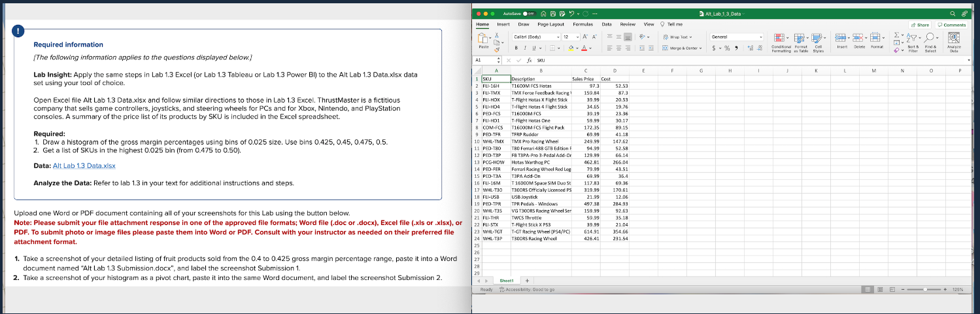Increase font size with the larger A icon

(585, 37)
